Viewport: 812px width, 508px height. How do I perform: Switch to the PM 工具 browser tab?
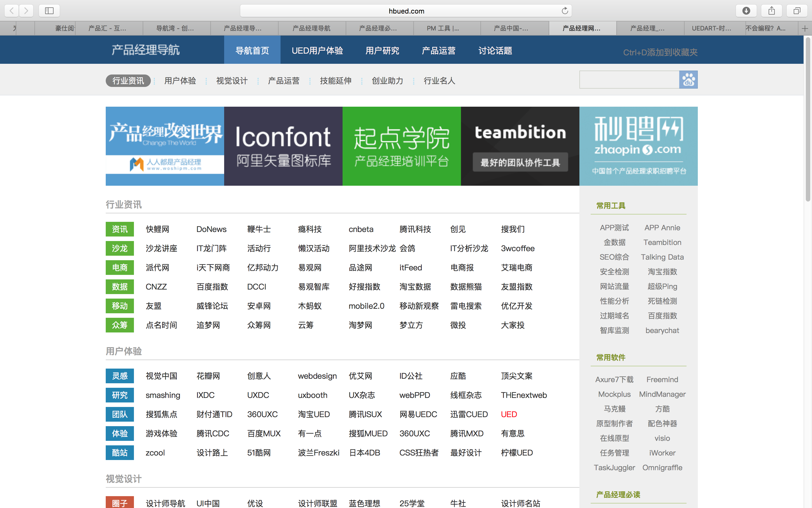tap(447, 29)
